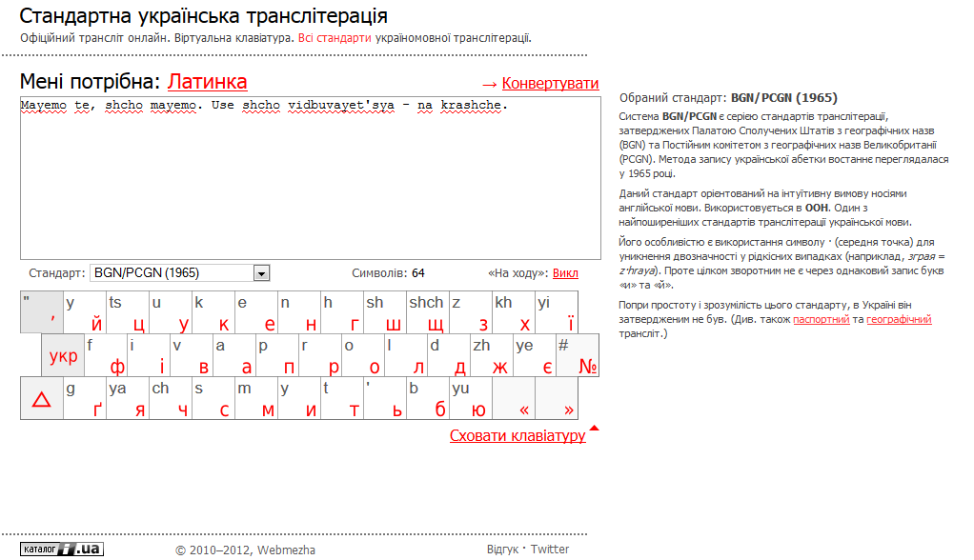Open the Twitter link in footer

tap(550, 550)
